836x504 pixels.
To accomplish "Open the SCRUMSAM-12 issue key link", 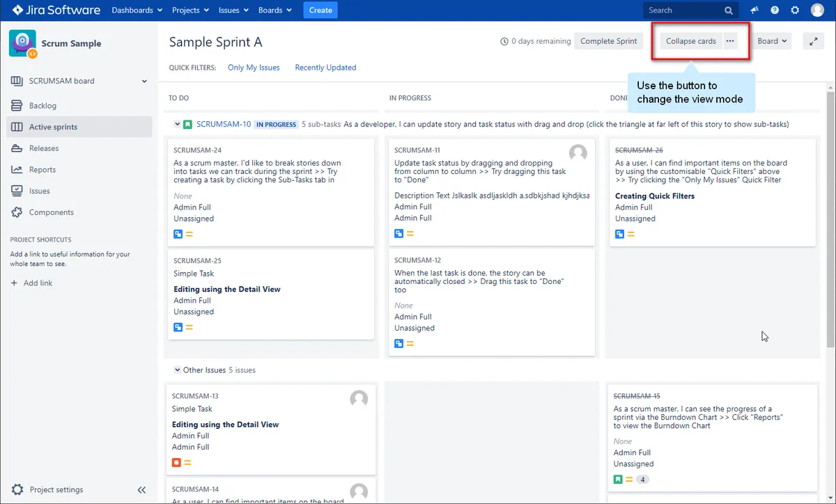I will click(417, 260).
